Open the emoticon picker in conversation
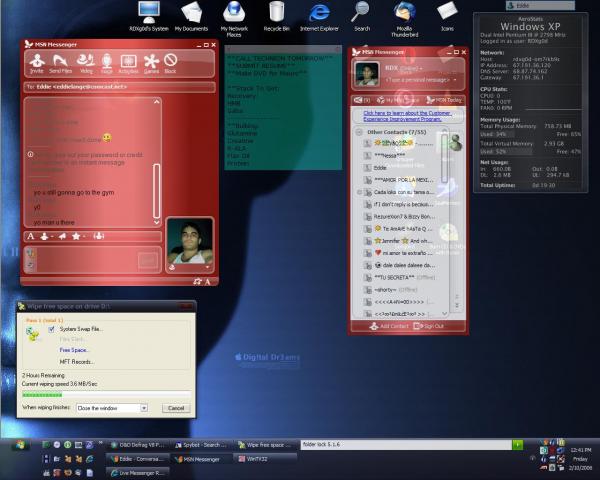The image size is (600, 480). (46, 236)
